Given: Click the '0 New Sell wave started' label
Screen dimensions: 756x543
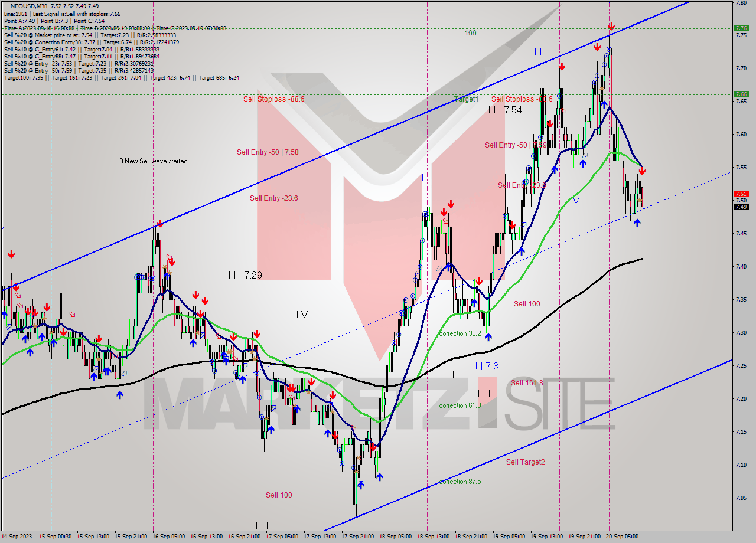Looking at the screenshot, I should [154, 161].
